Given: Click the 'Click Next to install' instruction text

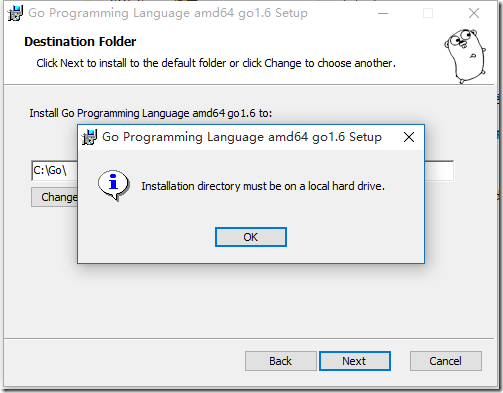Looking at the screenshot, I should tap(216, 63).
